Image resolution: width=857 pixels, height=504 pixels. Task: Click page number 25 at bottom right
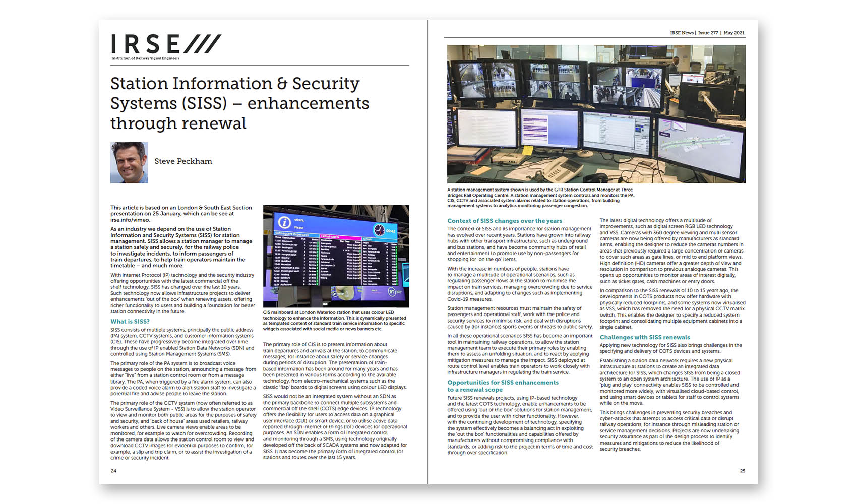pyautogui.click(x=742, y=471)
